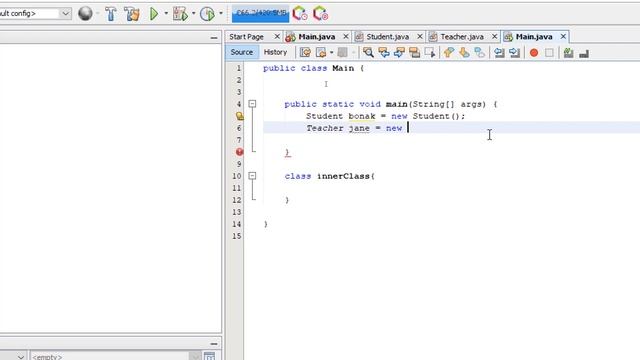This screenshot has height=360, width=640.
Task: Click the class name "Main" on line 1
Action: (343, 68)
